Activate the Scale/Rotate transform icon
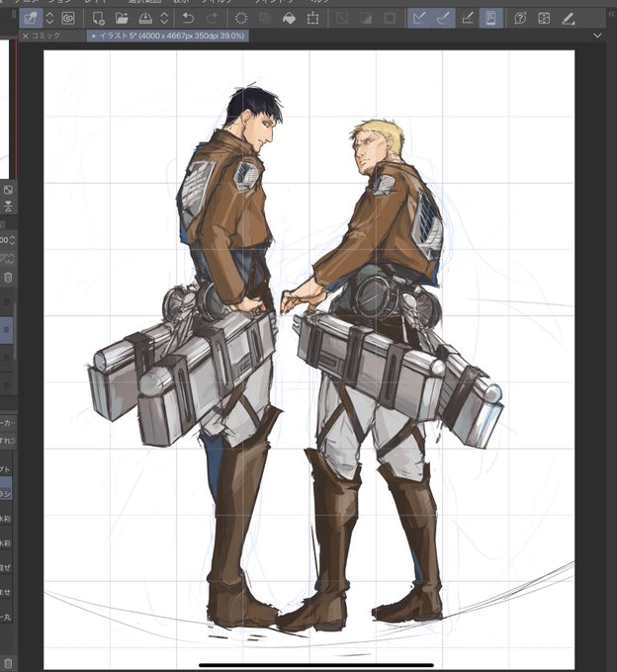Image resolution: width=617 pixels, height=672 pixels. coord(313,18)
